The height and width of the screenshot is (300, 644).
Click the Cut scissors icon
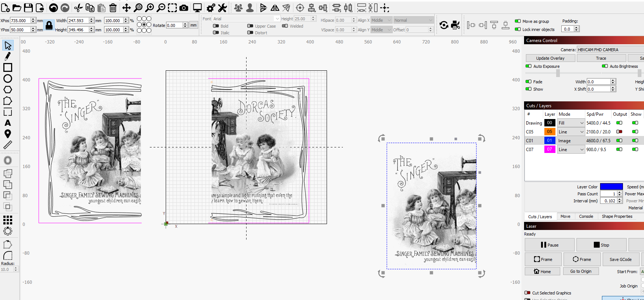78,8
